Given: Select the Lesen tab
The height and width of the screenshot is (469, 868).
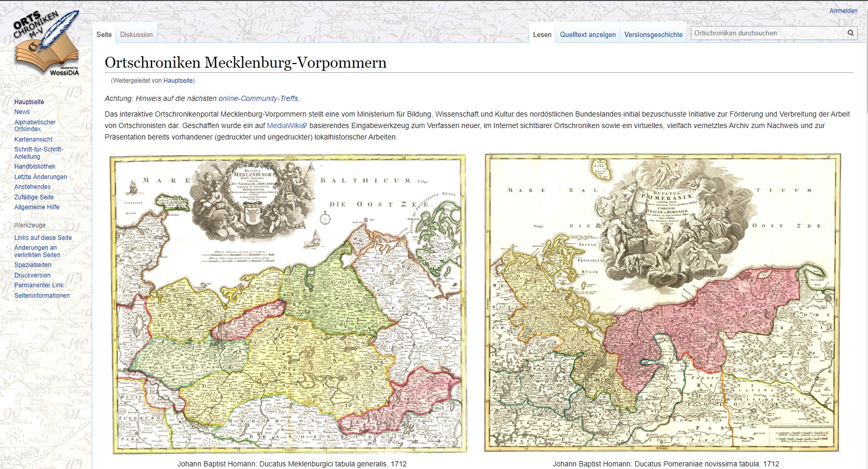Looking at the screenshot, I should coord(542,34).
